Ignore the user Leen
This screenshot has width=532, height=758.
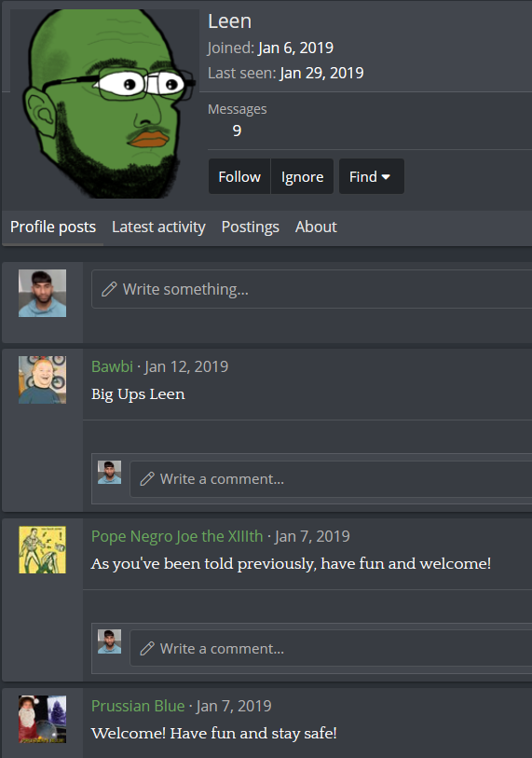point(303,176)
